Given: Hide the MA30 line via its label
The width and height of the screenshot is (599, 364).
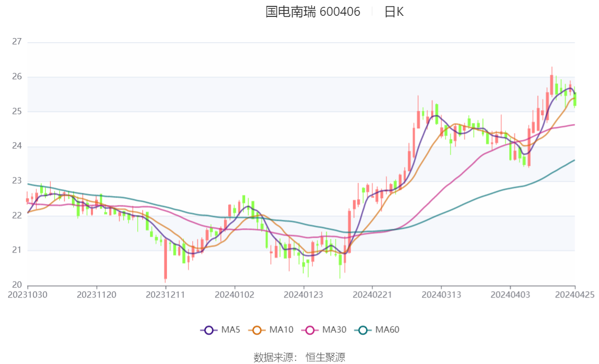Looking at the screenshot, I should (334, 330).
